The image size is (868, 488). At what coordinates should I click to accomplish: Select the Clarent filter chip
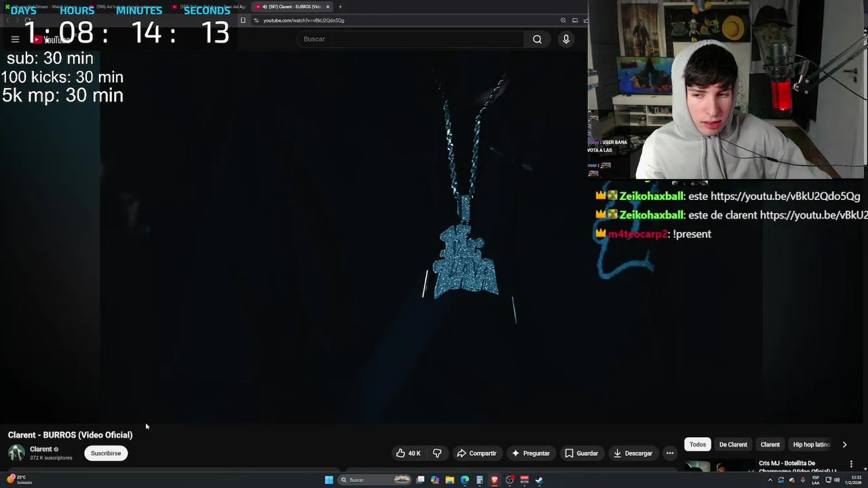770,445
